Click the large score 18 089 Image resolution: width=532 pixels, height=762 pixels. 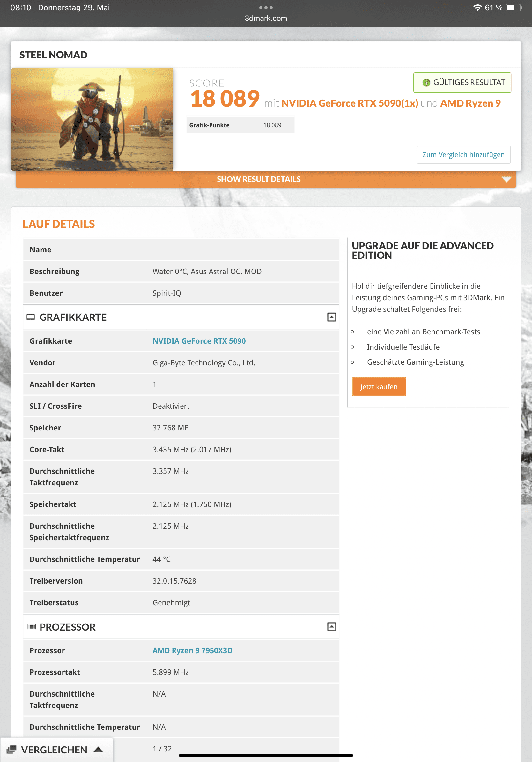[225, 99]
